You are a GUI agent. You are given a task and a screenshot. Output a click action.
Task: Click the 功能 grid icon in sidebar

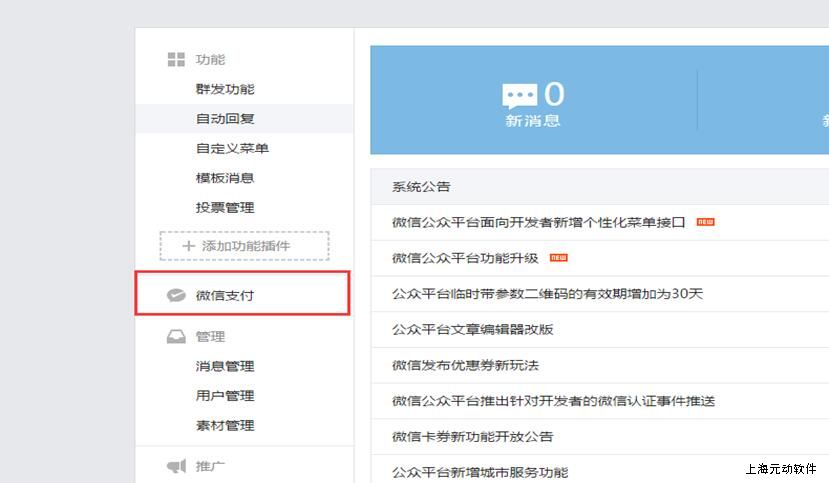point(176,60)
